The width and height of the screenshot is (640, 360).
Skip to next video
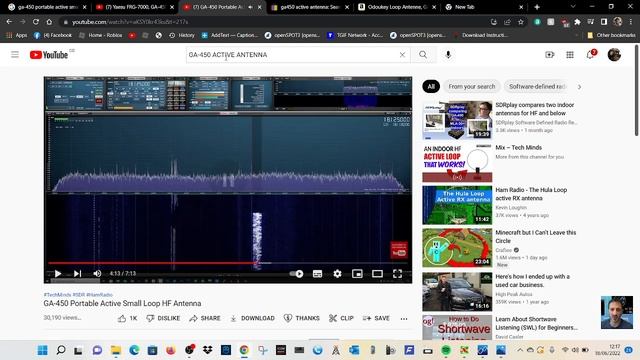click(78, 273)
